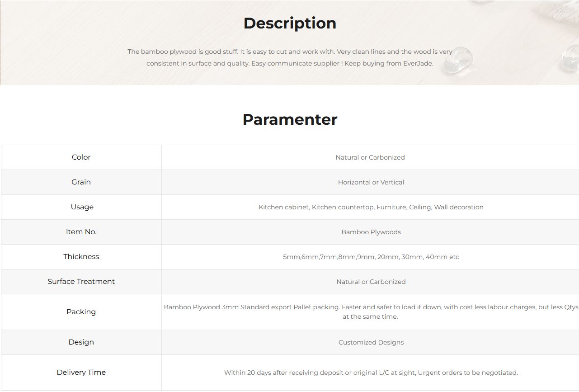Click the Packing row label
This screenshot has height=392, width=579.
pos(81,312)
